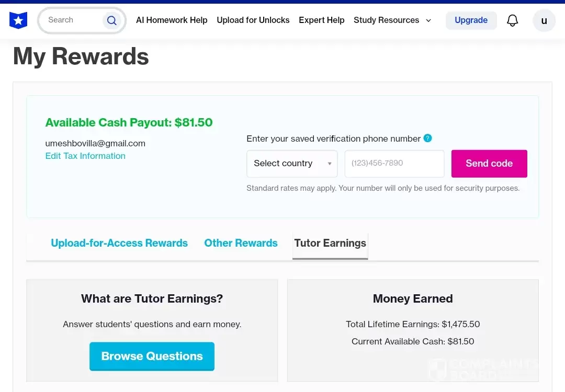Select the Tutor Earnings tab
The width and height of the screenshot is (565, 392).
click(330, 243)
